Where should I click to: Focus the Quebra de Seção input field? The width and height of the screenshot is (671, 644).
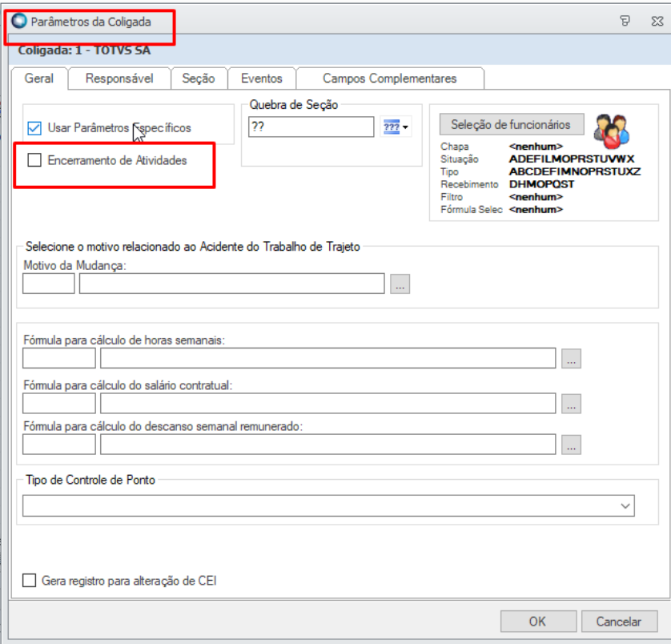point(311,127)
